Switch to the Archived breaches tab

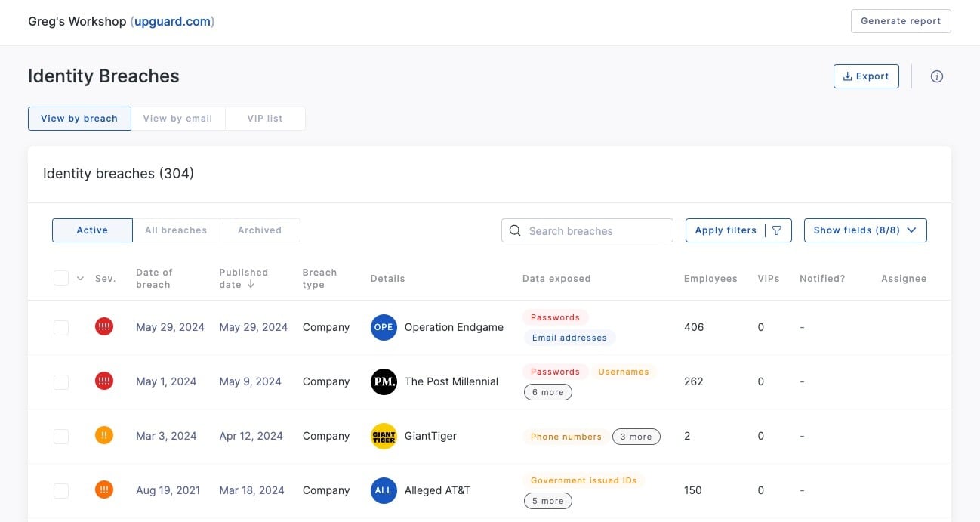click(259, 230)
